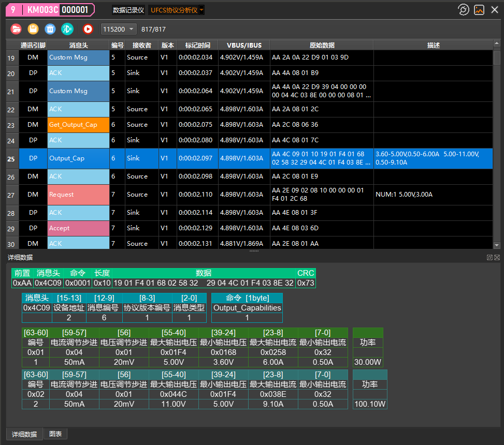Open the 115200 baud rate dropdown

[118, 29]
